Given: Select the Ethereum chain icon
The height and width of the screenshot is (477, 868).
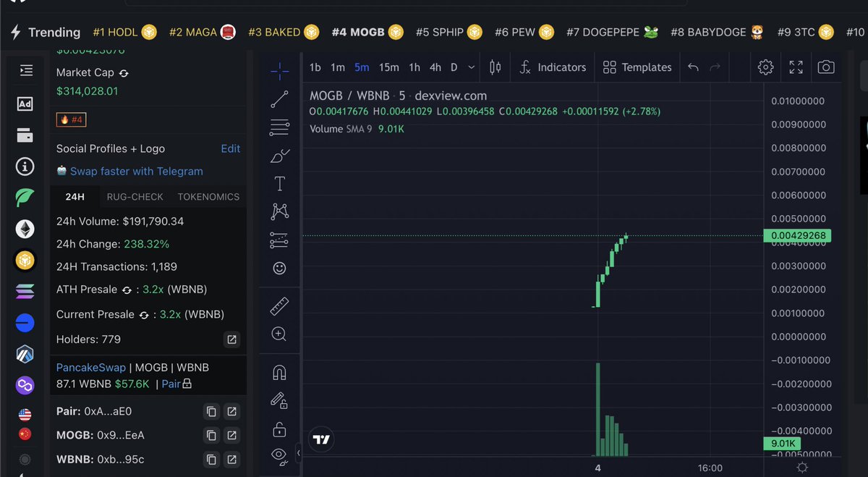Looking at the screenshot, I should pyautogui.click(x=25, y=229).
